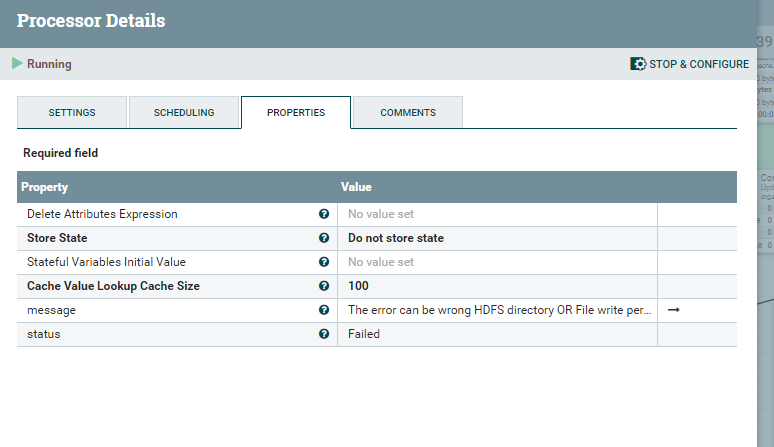Click the Stateful Variables Initial Value cell
Viewport: 774px width, 447px height.
(497, 262)
